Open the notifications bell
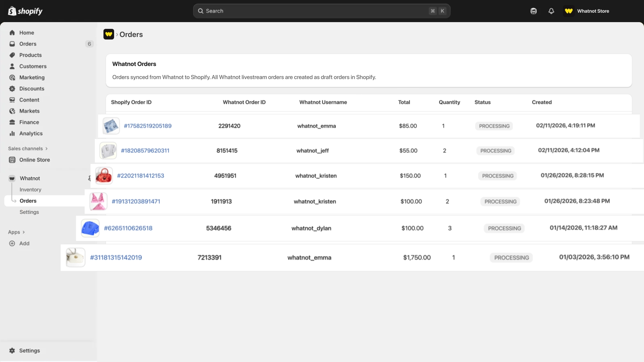This screenshot has width=644, height=362. pos(551,11)
